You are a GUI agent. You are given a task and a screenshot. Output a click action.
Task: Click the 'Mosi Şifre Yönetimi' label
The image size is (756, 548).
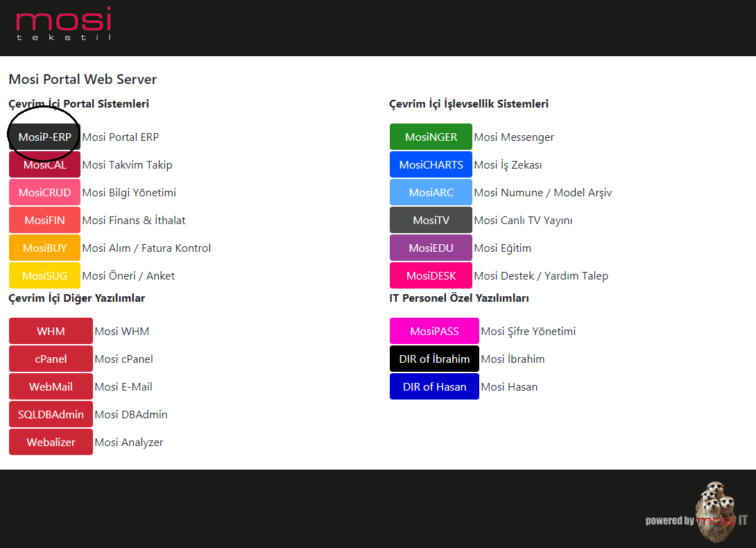coord(529,332)
